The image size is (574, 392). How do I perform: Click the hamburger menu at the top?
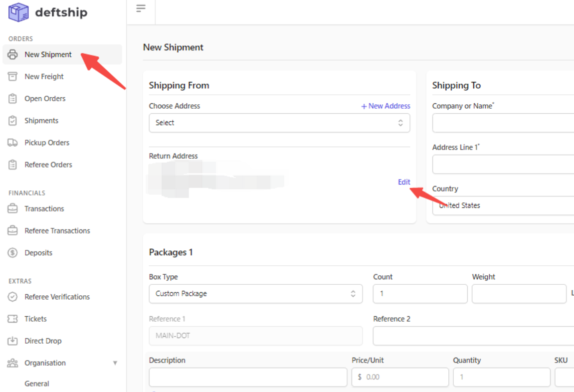tap(141, 8)
